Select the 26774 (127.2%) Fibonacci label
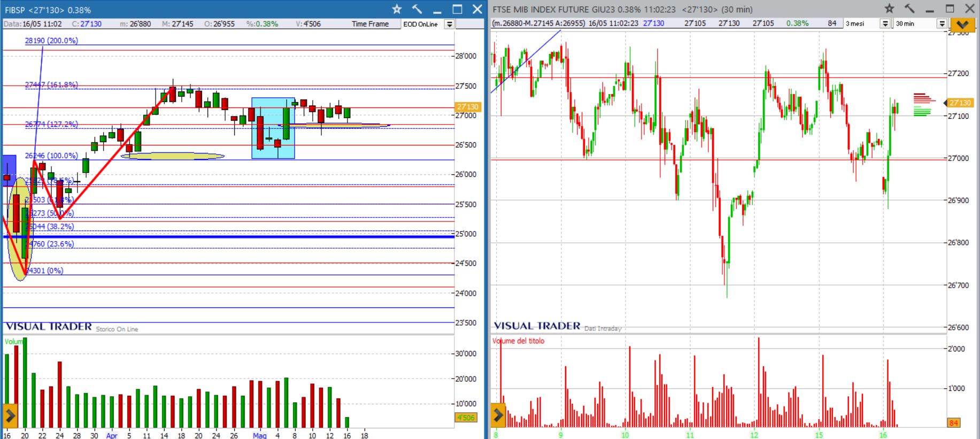The width and height of the screenshot is (980, 439). [x=51, y=124]
